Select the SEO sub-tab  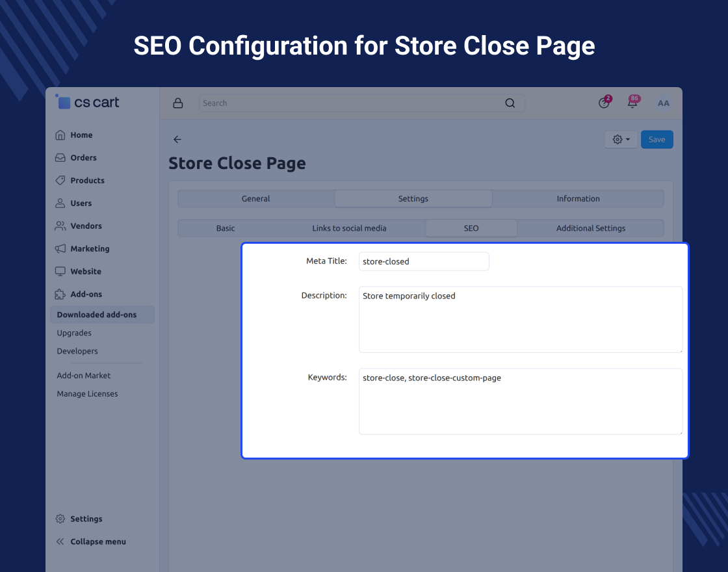[471, 228]
